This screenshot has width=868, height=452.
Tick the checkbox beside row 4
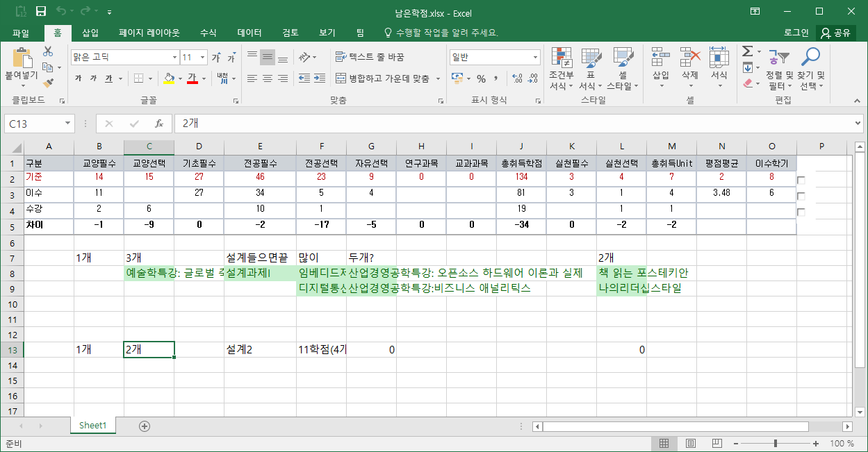coord(801,212)
